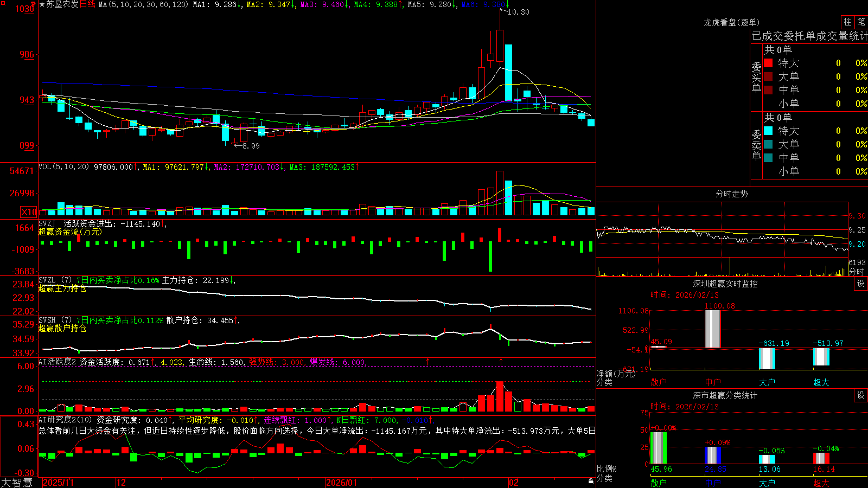This screenshot has width=868, height=488.
Task: Click the SVSH (7) indicator name
Action: pos(55,320)
